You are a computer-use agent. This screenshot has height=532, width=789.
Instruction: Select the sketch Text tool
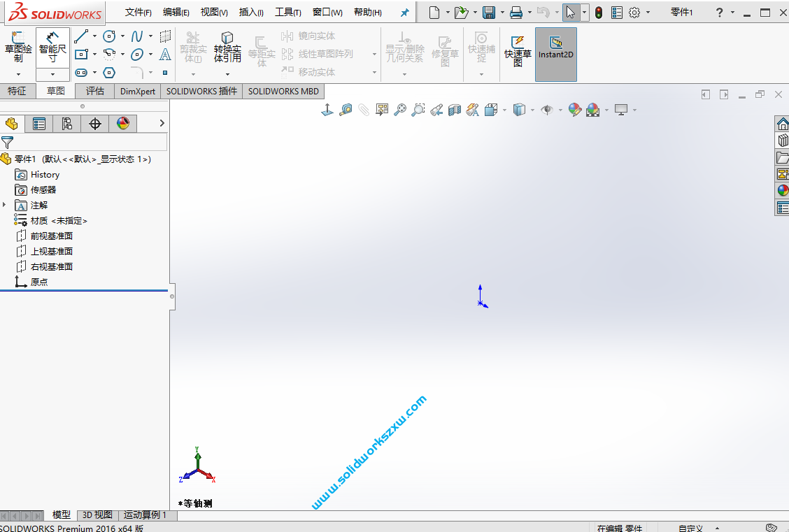165,55
